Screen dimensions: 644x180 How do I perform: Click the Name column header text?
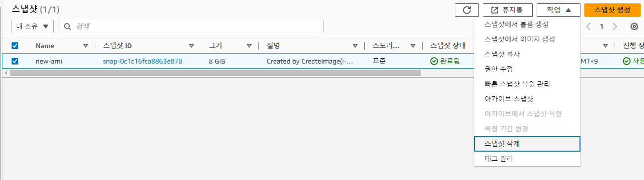(45, 46)
